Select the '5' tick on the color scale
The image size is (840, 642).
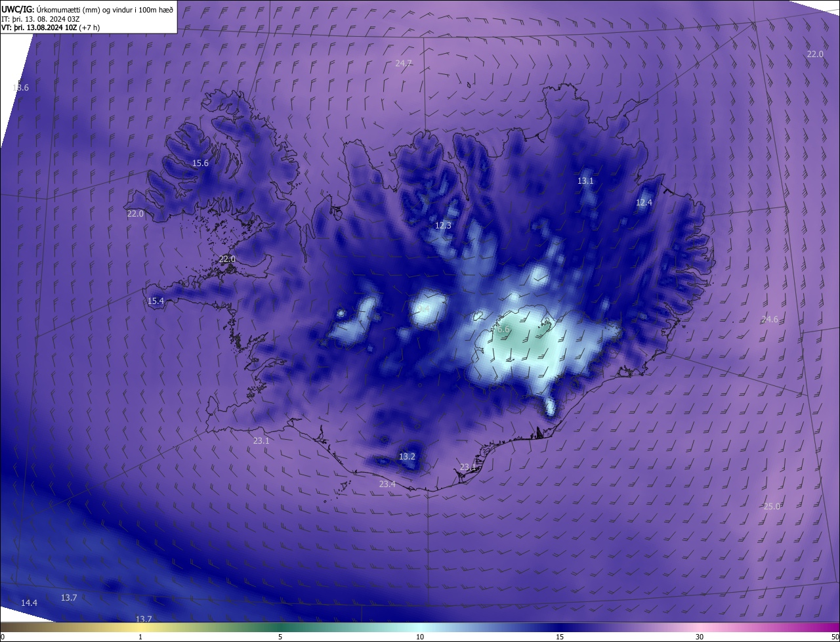click(x=280, y=637)
